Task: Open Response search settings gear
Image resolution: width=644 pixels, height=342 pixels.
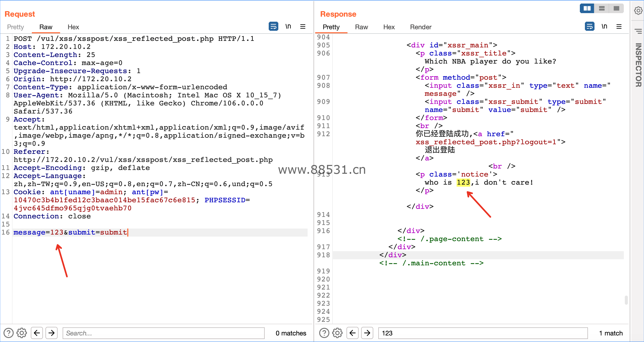Action: pyautogui.click(x=337, y=333)
